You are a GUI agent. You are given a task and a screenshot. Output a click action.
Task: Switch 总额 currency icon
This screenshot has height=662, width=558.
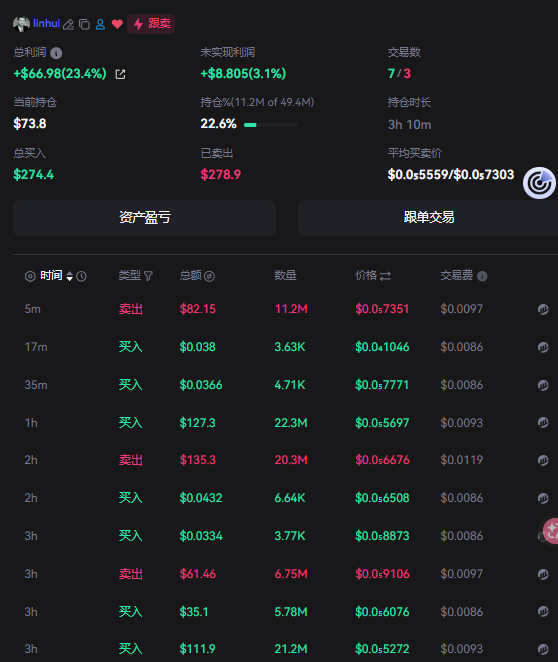coord(209,276)
